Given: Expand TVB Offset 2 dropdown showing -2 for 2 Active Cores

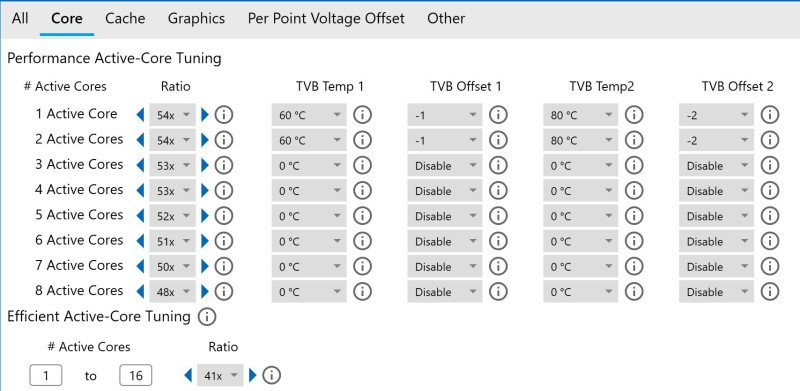Looking at the screenshot, I should (716, 140).
